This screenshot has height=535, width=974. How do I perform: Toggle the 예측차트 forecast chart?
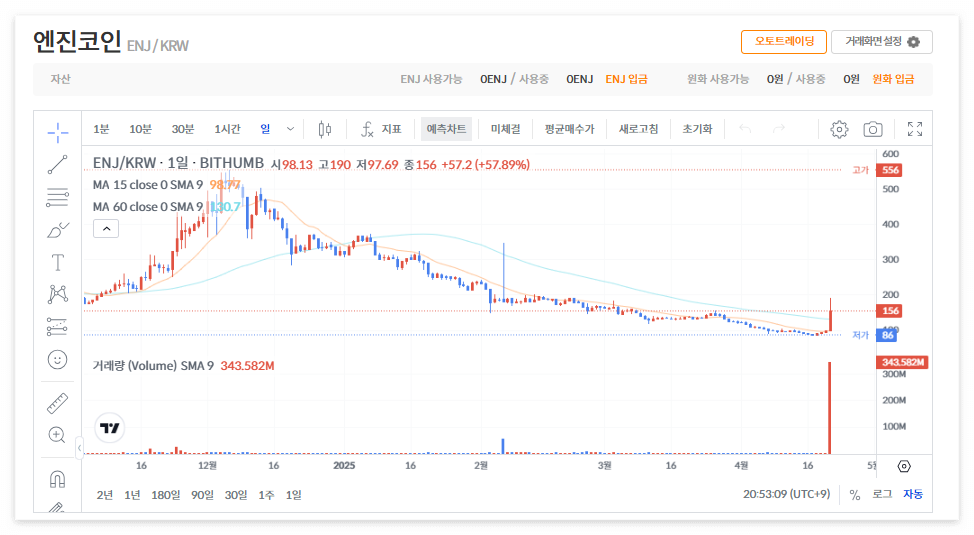click(x=446, y=129)
